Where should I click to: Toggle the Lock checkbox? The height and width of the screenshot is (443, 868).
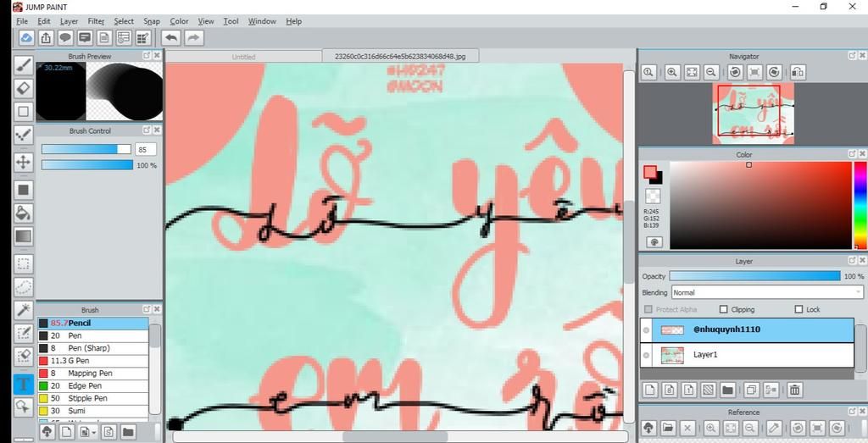tap(798, 310)
